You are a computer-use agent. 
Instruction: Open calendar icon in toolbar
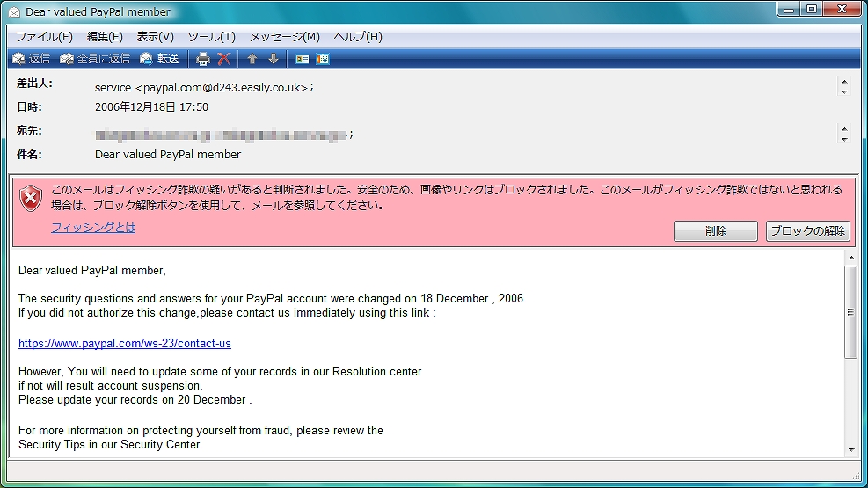coord(323,59)
